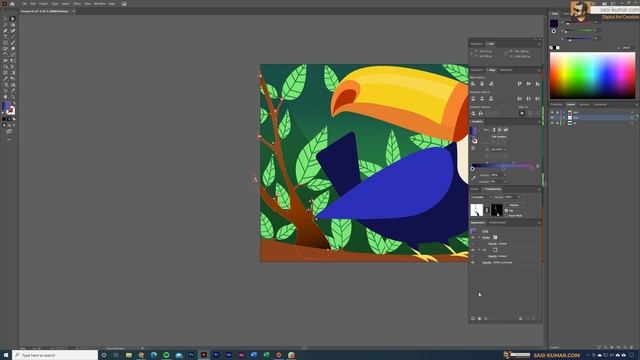Expand the topmost layer in Layers panel
The image size is (640, 360).
tap(564, 112)
